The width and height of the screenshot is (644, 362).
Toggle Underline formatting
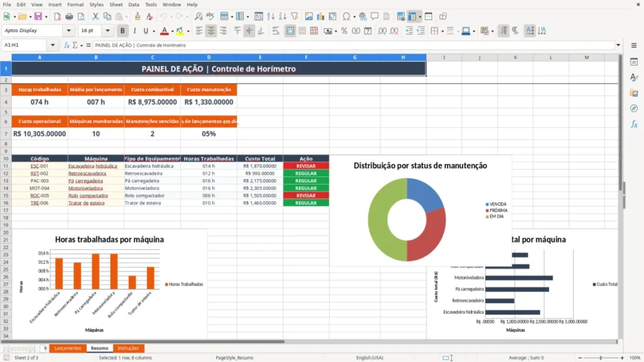[145, 31]
